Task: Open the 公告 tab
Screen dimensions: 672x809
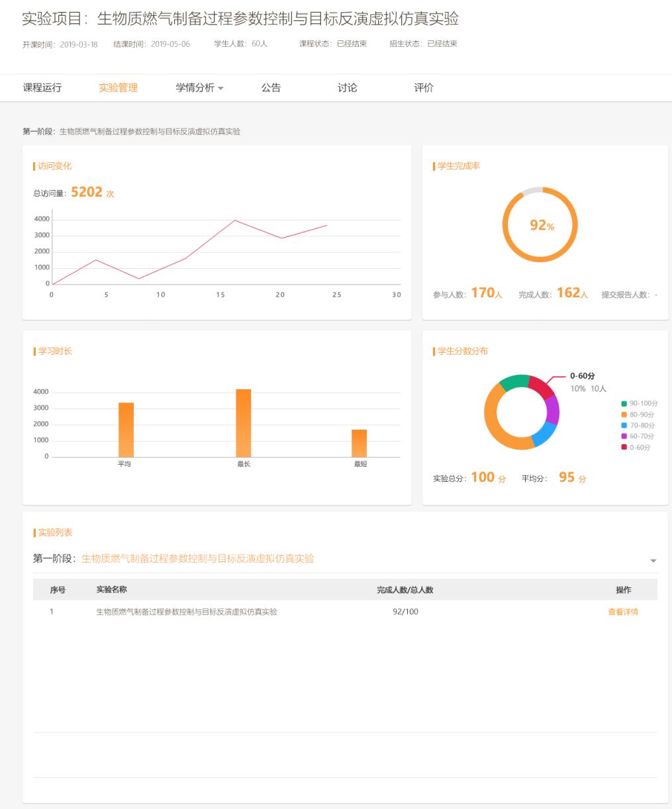Action: pos(271,88)
